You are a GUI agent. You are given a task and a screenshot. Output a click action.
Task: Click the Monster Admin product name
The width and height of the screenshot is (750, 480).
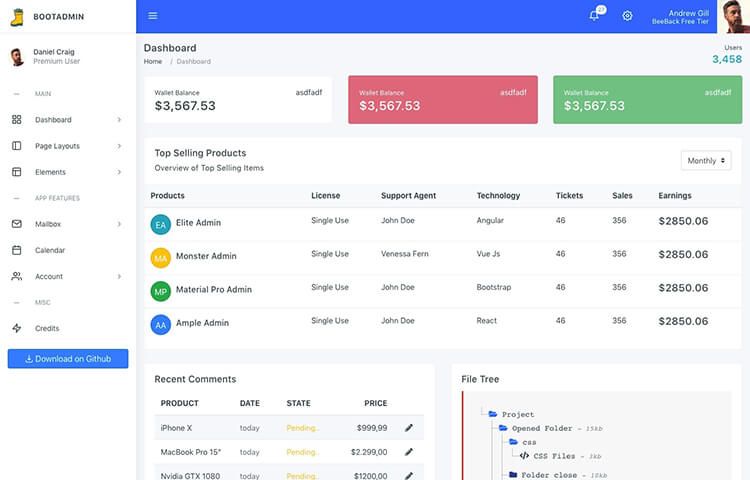click(206, 256)
